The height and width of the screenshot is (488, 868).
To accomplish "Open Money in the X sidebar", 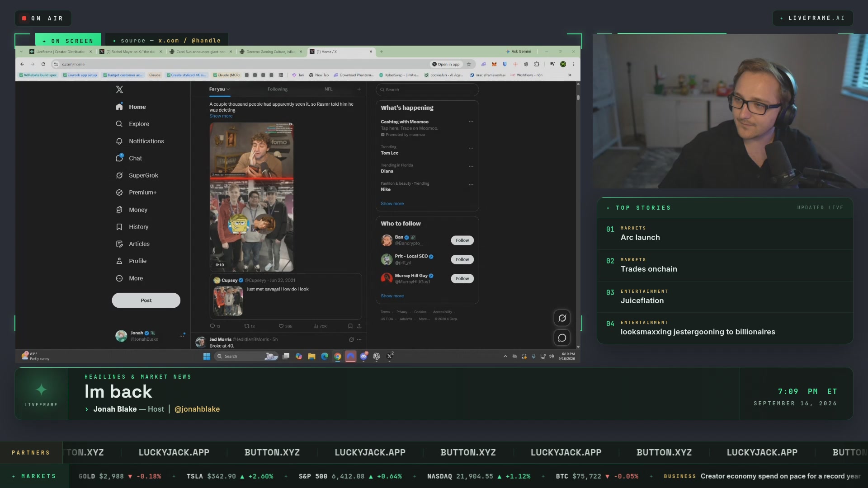I will (132, 210).
